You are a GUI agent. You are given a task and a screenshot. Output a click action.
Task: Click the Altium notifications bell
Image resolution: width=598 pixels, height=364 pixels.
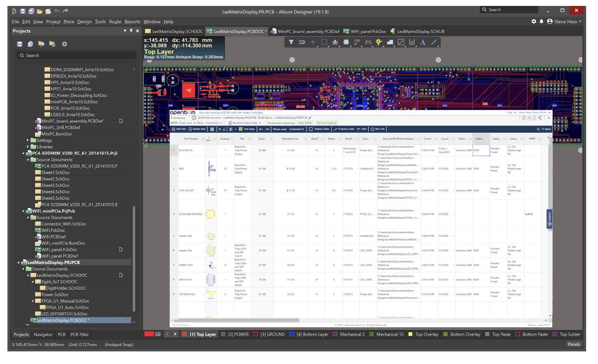tap(541, 21)
